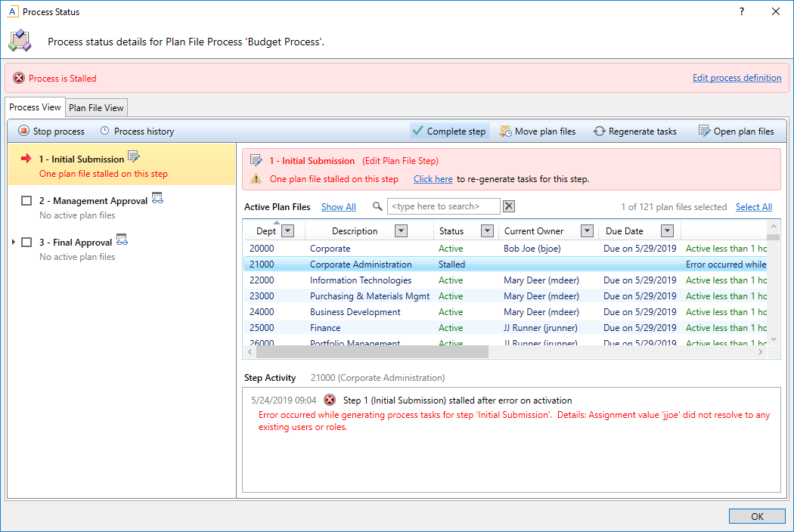Screen dimensions: 794x532
Task: Click the Stop process icon
Action: [x=23, y=131]
